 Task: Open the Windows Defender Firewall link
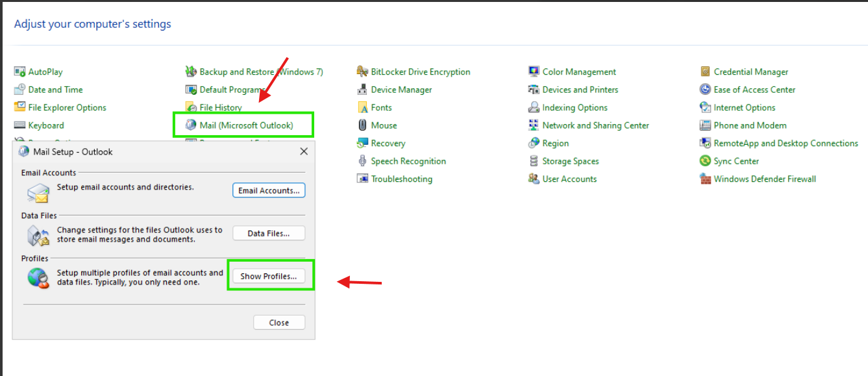point(765,179)
